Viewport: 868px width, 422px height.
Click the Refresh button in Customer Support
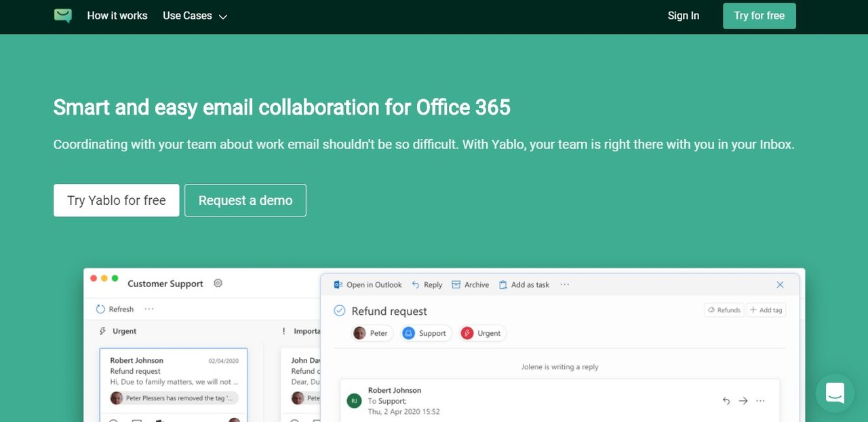click(x=115, y=309)
